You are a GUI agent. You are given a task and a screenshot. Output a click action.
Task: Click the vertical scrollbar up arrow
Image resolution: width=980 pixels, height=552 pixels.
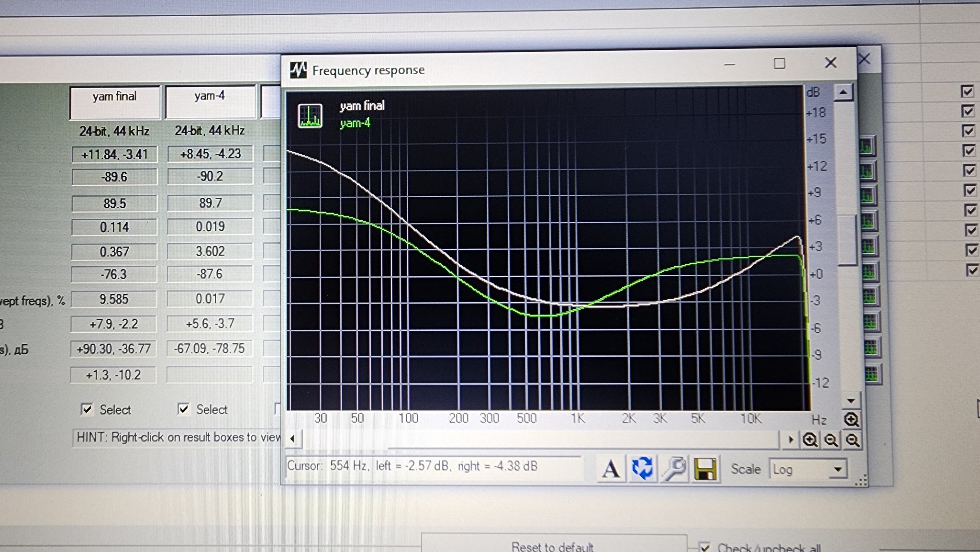pos(843,92)
